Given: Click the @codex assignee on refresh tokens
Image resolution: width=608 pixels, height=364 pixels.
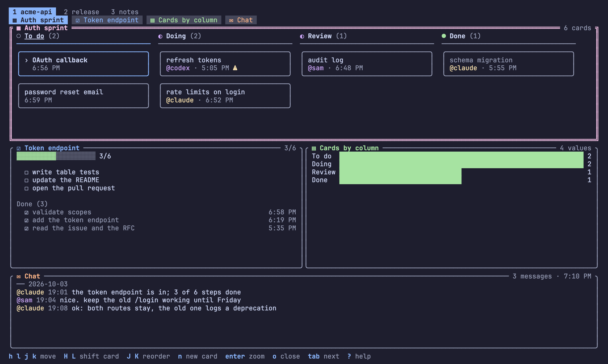Looking at the screenshot, I should tap(178, 68).
